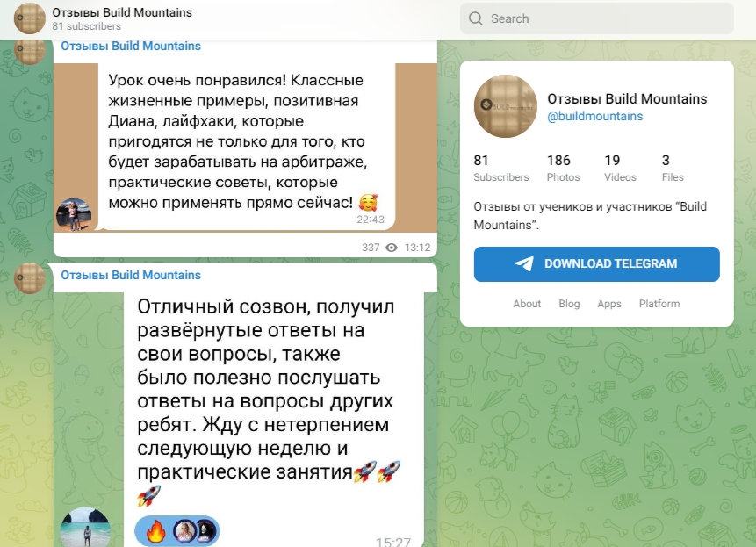Click the 13:12 post timestamp

point(417,248)
